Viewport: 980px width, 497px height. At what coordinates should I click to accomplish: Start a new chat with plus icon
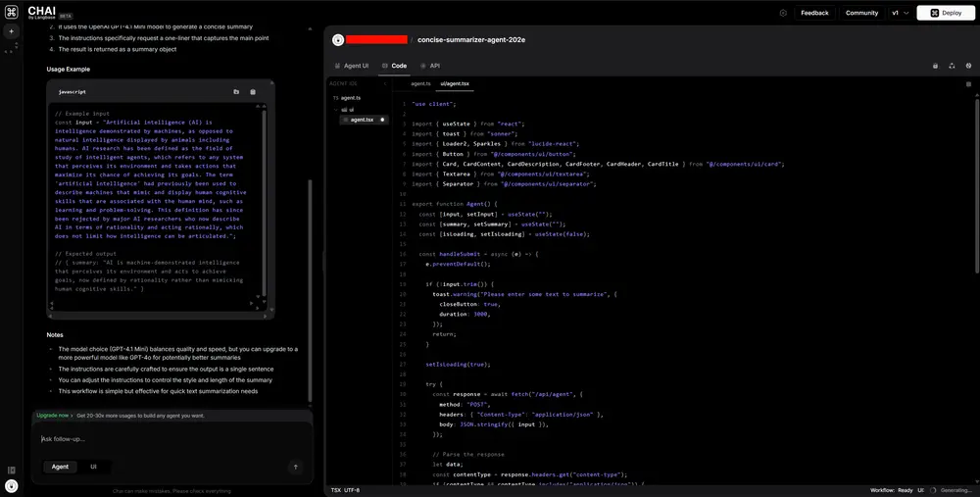(11, 31)
